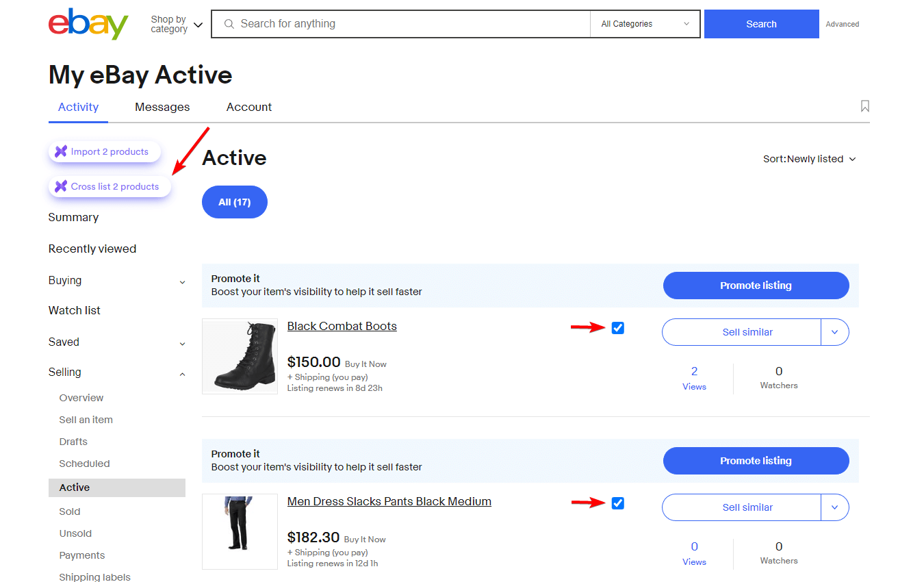The width and height of the screenshot is (924, 582).
Task: Expand the Sell similar options for Black Combat Boots
Action: point(835,332)
